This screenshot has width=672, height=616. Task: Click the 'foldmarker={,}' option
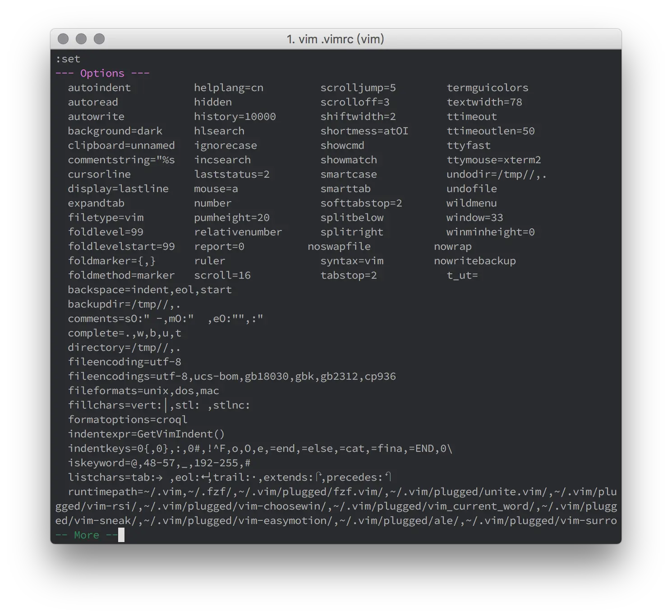click(x=112, y=261)
